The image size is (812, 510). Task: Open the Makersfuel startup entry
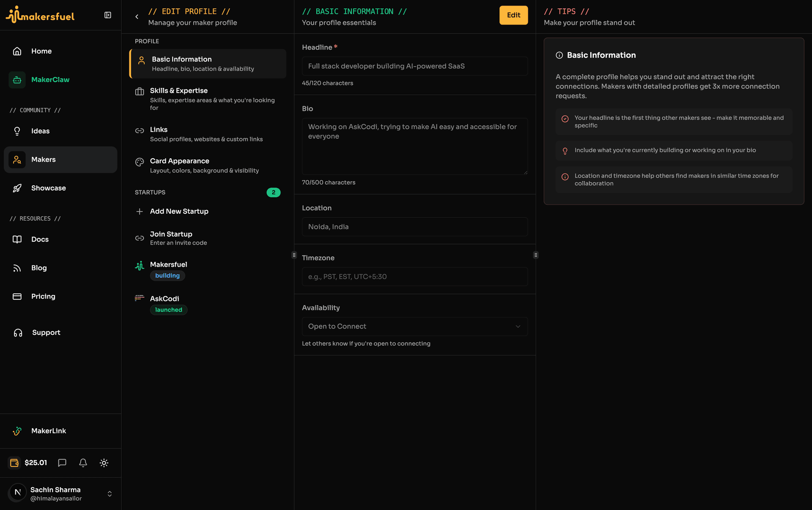(x=208, y=270)
